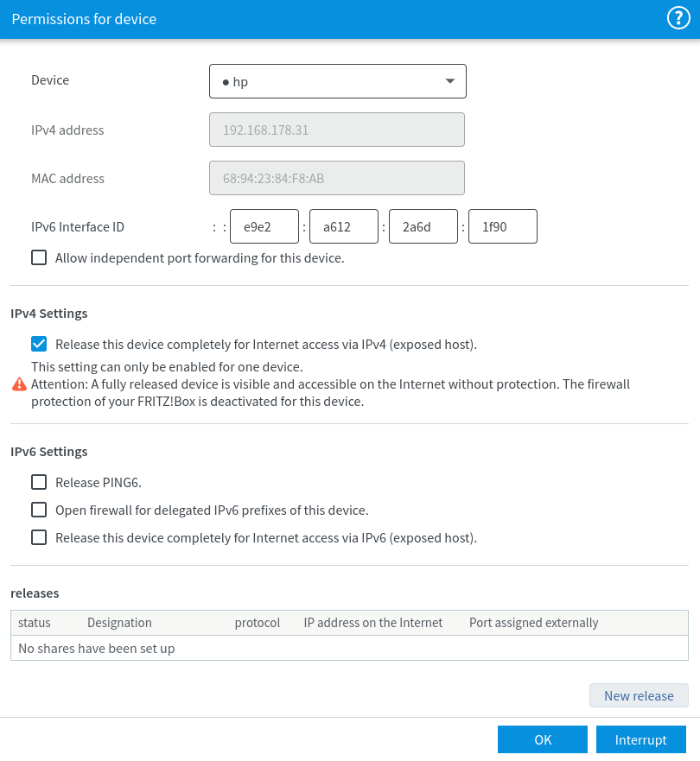Enable IPv6 exposed host checkbox
The width and height of the screenshot is (700, 761).
tap(39, 537)
